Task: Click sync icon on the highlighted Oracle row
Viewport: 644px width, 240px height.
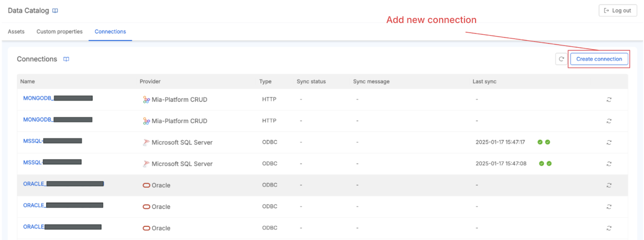Action: click(609, 185)
